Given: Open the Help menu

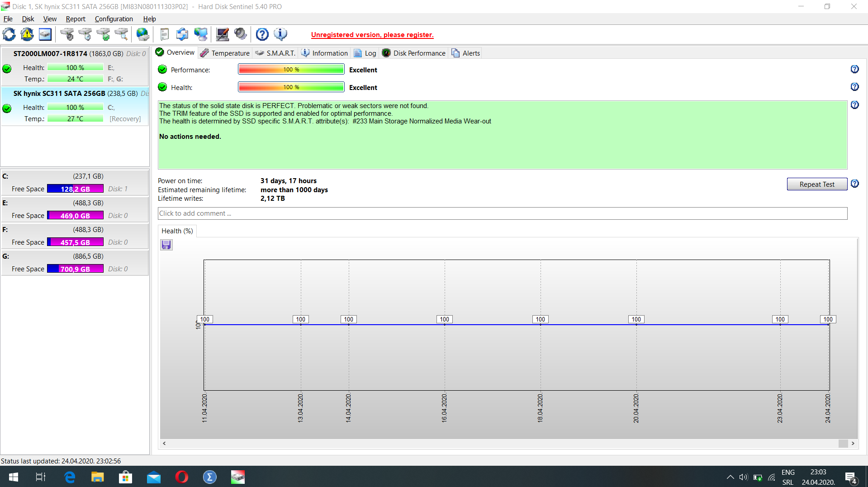Looking at the screenshot, I should point(150,19).
